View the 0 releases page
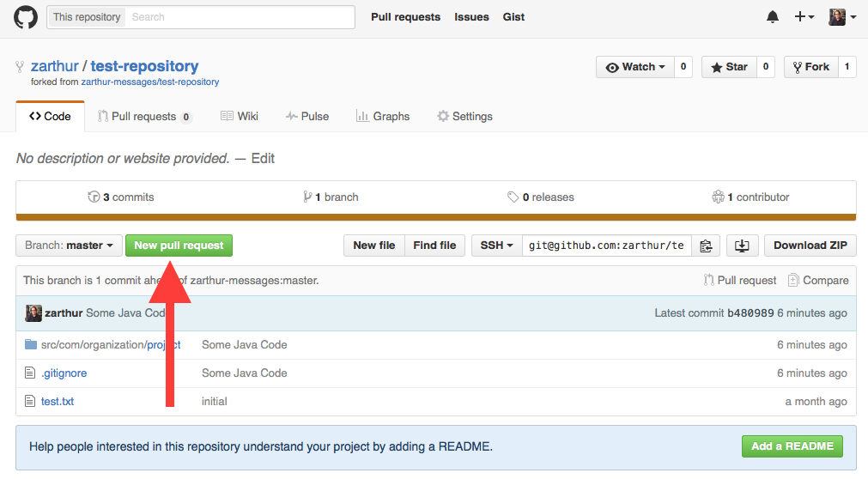 541,197
